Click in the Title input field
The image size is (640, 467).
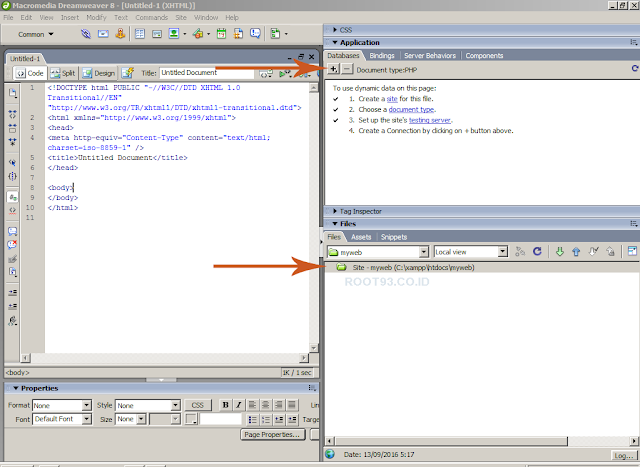click(207, 73)
